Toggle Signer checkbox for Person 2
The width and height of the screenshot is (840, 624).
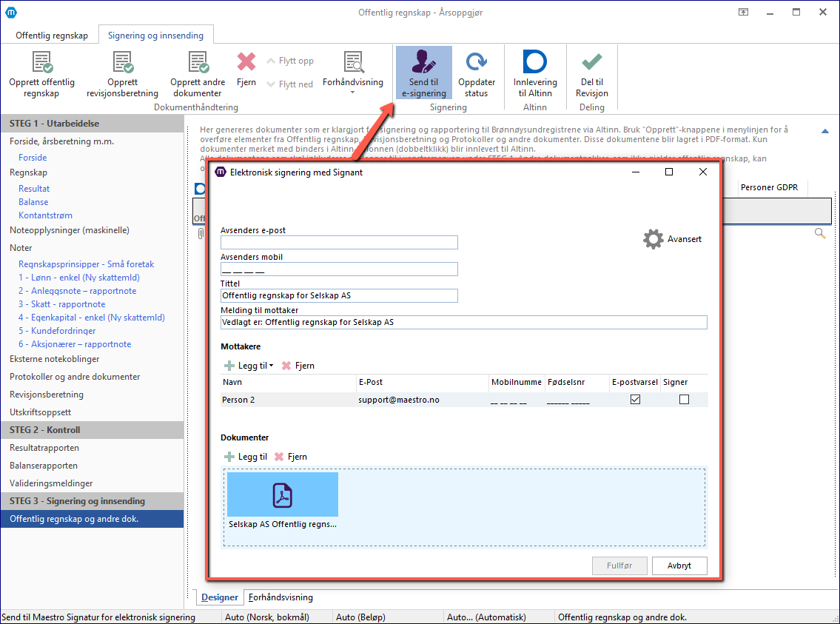[684, 400]
